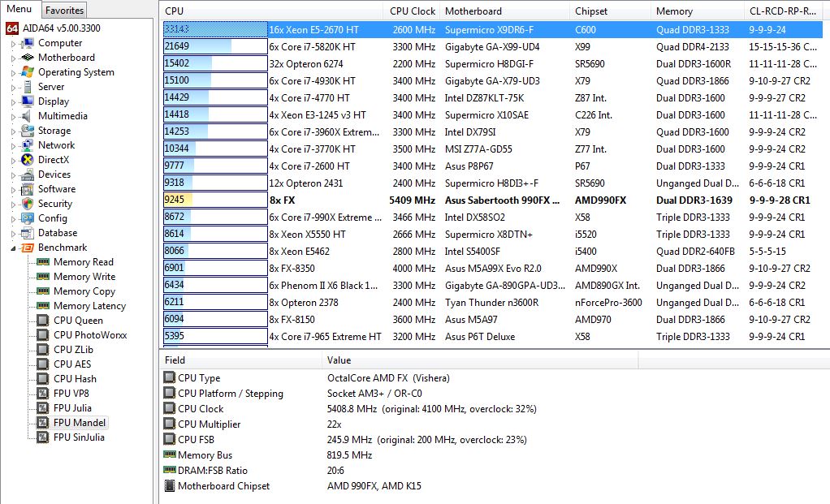Click the Multimedia speaker icon
Image resolution: width=830 pixels, height=504 pixels.
[x=28, y=116]
